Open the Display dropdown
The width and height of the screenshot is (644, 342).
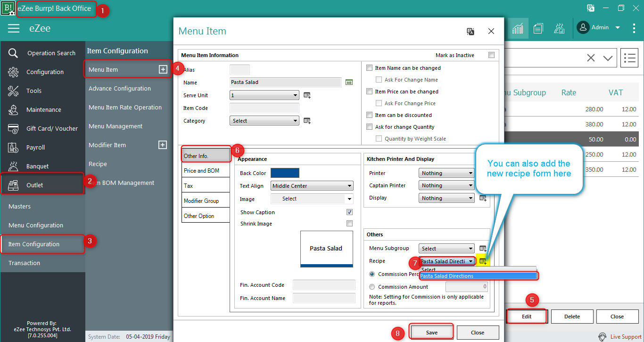(446, 198)
